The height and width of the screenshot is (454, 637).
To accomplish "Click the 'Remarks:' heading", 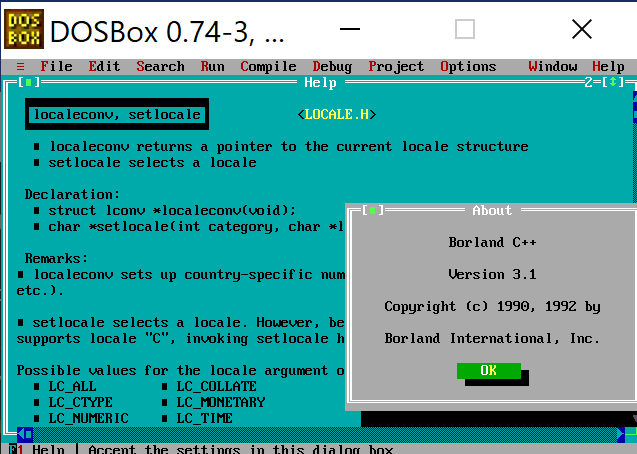I will tap(56, 258).
